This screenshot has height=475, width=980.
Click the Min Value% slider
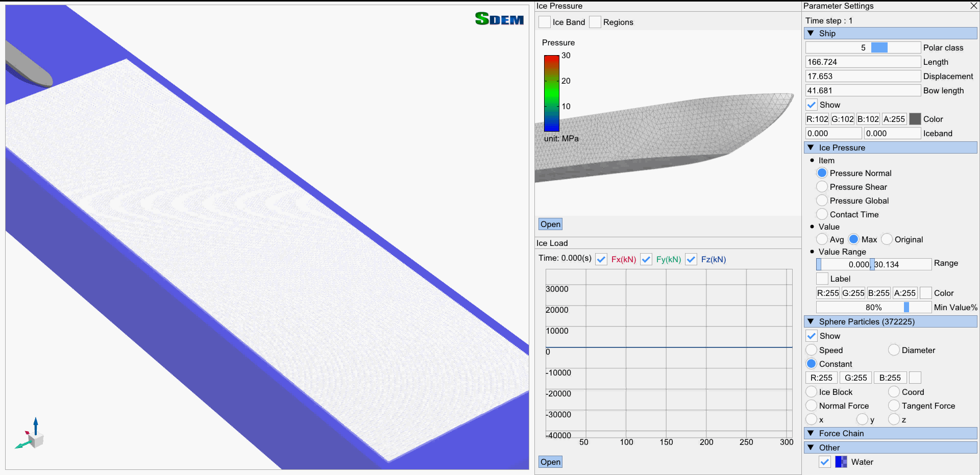(873, 307)
